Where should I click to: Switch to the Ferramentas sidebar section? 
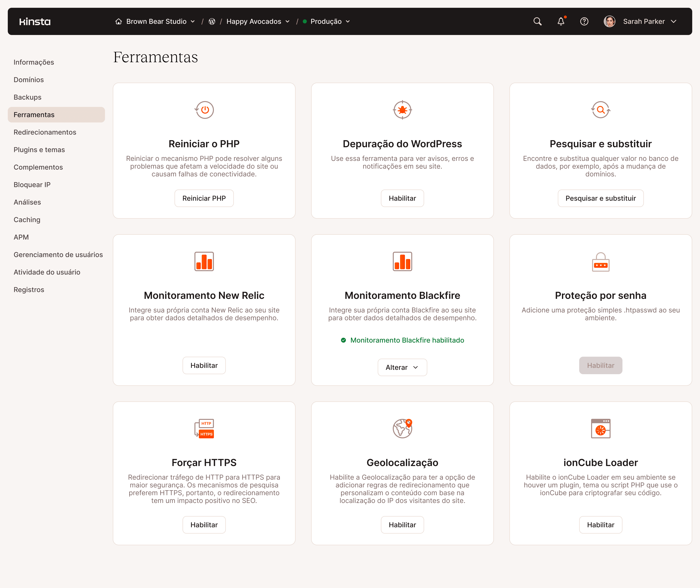point(34,115)
